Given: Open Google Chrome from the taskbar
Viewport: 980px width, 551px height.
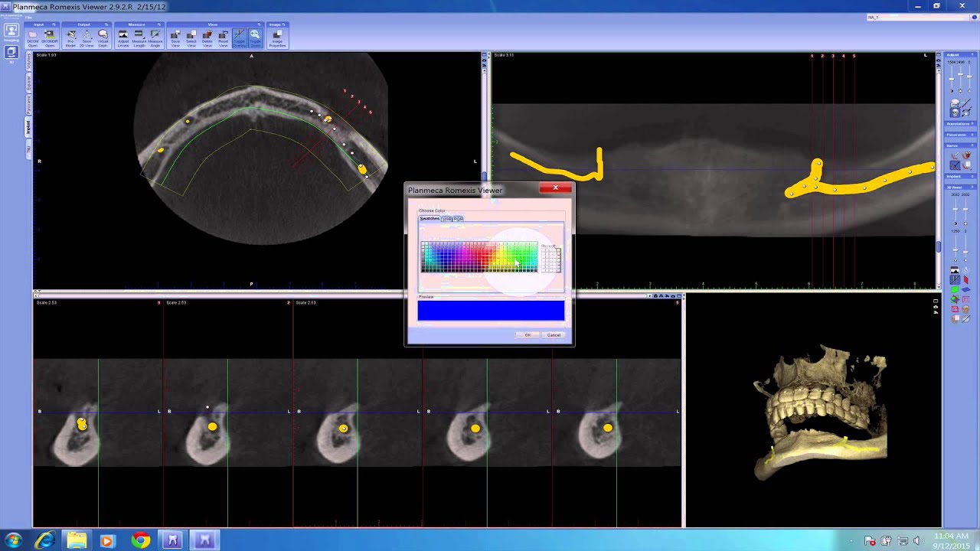Looking at the screenshot, I should tap(140, 540).
